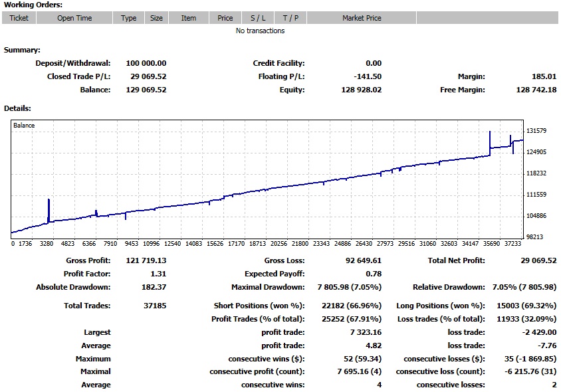The width and height of the screenshot is (561, 392).
Task: Click the 98213 label on chart axis
Action: click(536, 237)
